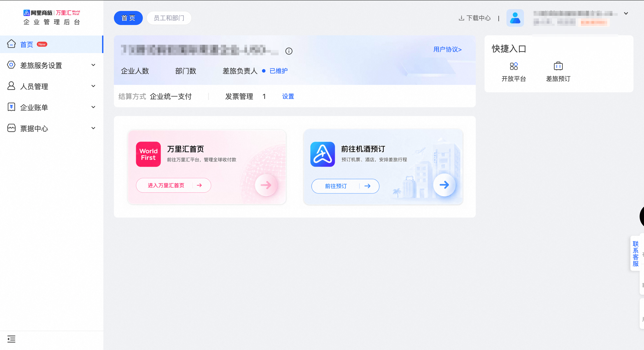Click the info icon beside company name

[289, 51]
